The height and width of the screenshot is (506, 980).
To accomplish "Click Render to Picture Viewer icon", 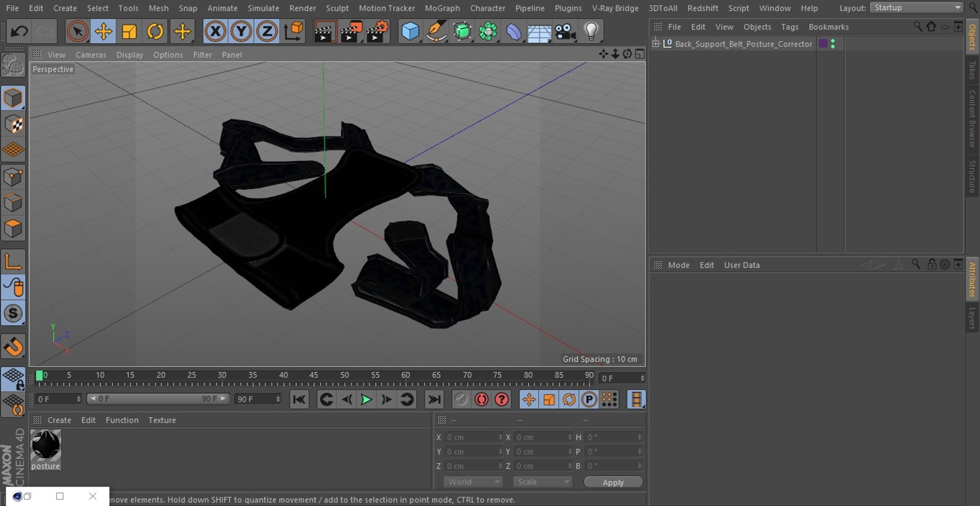I will point(351,32).
